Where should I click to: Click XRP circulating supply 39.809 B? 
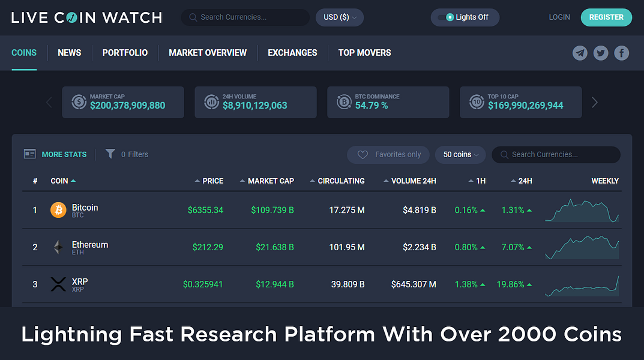point(348,284)
